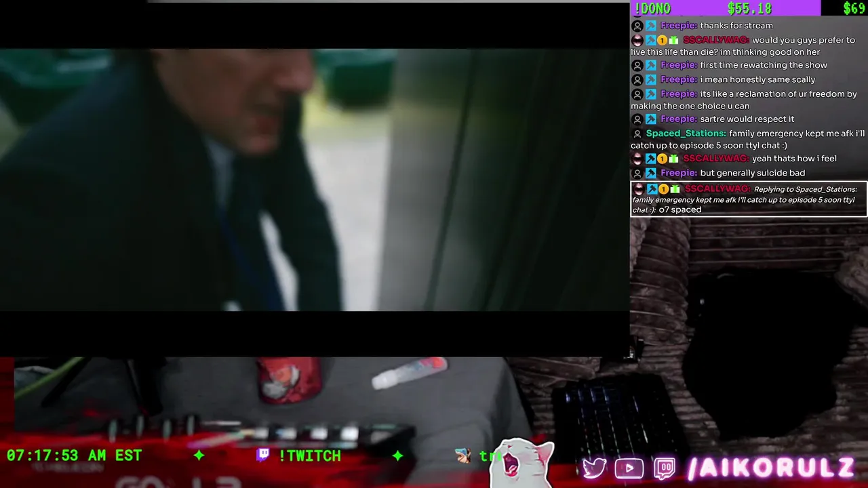Click the green star after !TWITCH text
This screenshot has width=868, height=488.
(x=397, y=455)
